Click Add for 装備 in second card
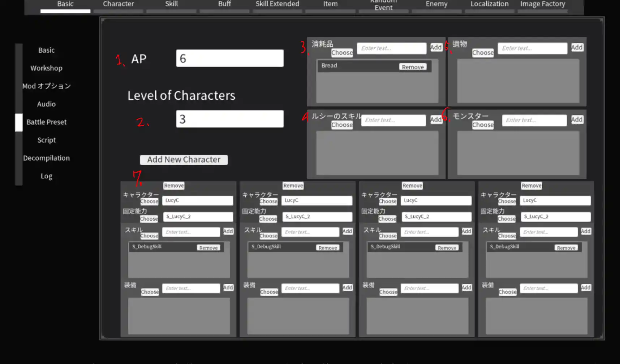Image resolution: width=620 pixels, height=364 pixels. 347,287
